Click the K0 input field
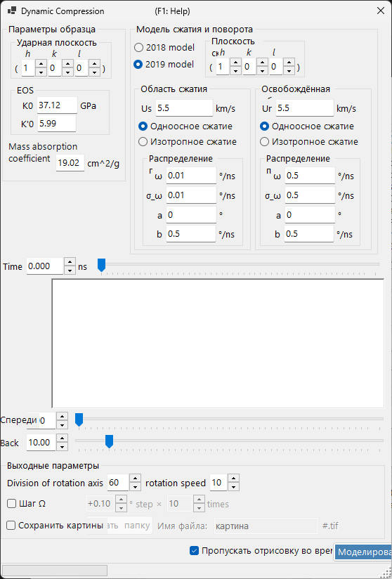This screenshot has width=392, height=579. pos(57,105)
